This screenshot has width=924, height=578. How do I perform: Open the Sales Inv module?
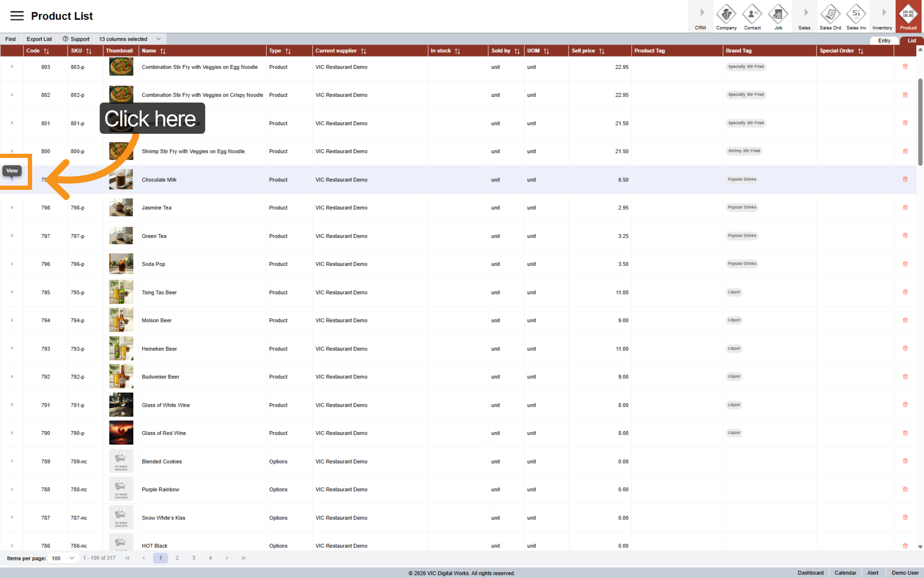(856, 16)
